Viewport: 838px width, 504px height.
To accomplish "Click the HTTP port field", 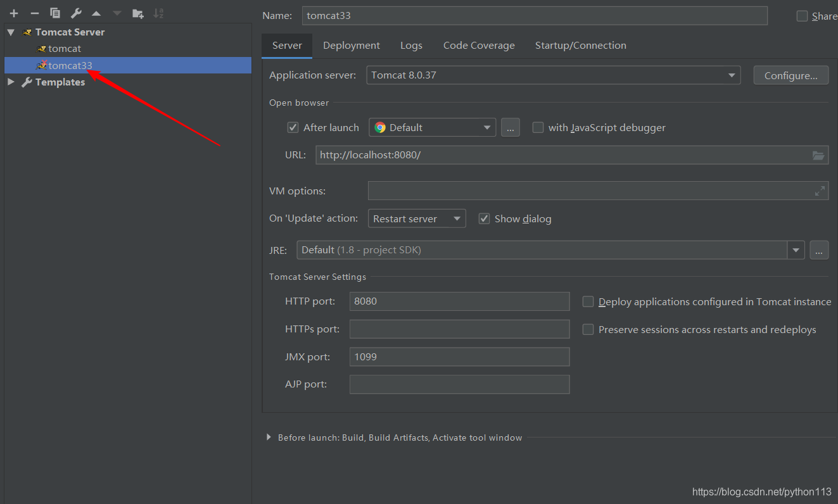I will pos(459,301).
